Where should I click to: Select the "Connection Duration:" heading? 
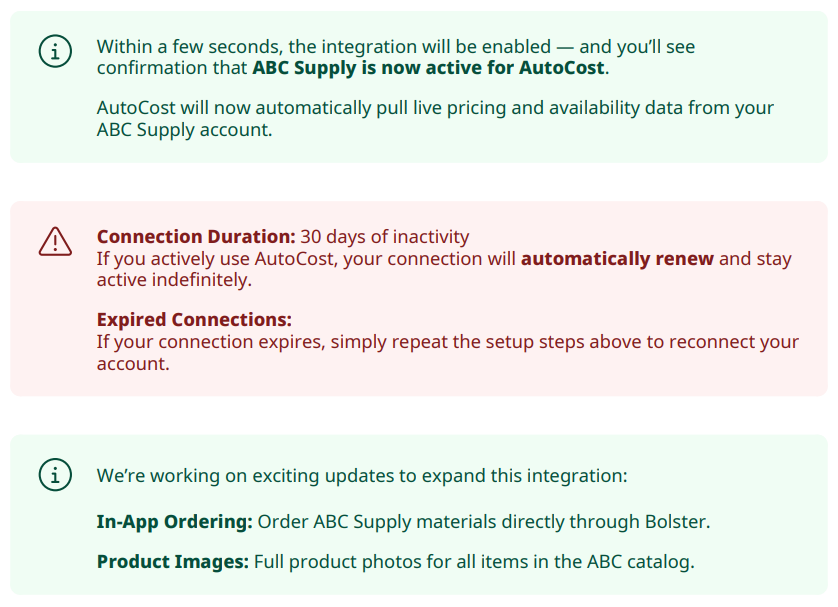pyautogui.click(x=195, y=237)
